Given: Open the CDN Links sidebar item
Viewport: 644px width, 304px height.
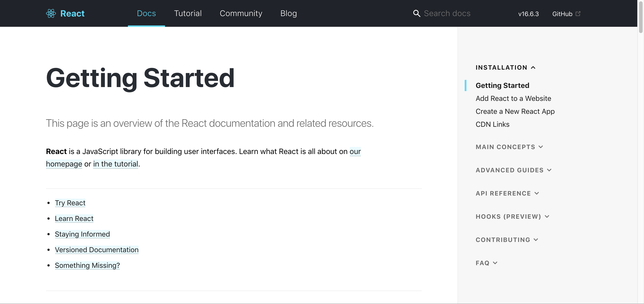Looking at the screenshot, I should click(x=492, y=124).
